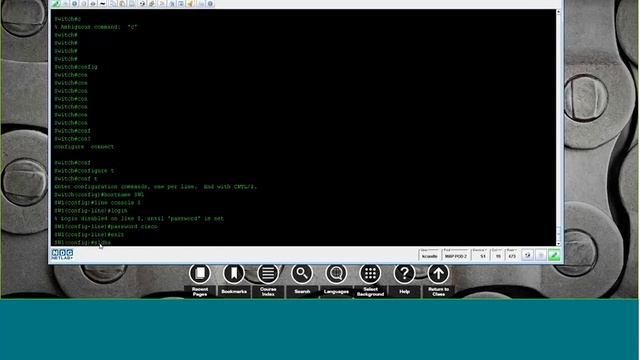Click the green pencil button in status bar
The height and width of the screenshot is (360, 640).
[x=554, y=256]
